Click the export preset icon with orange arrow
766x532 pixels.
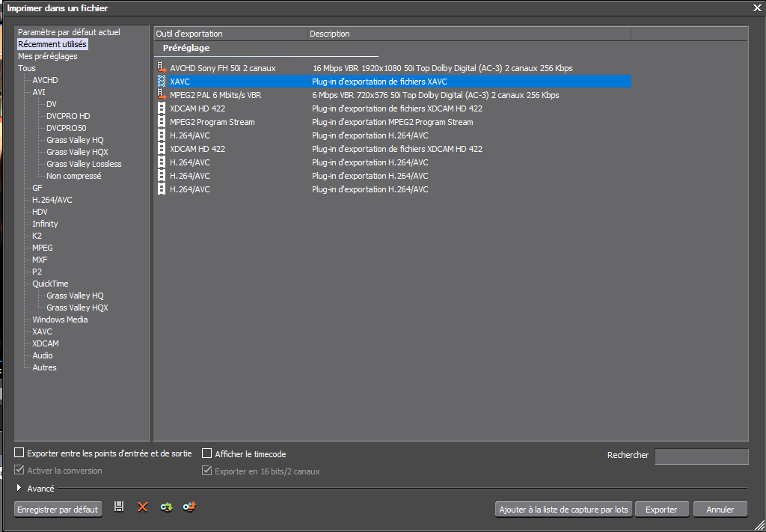189,507
